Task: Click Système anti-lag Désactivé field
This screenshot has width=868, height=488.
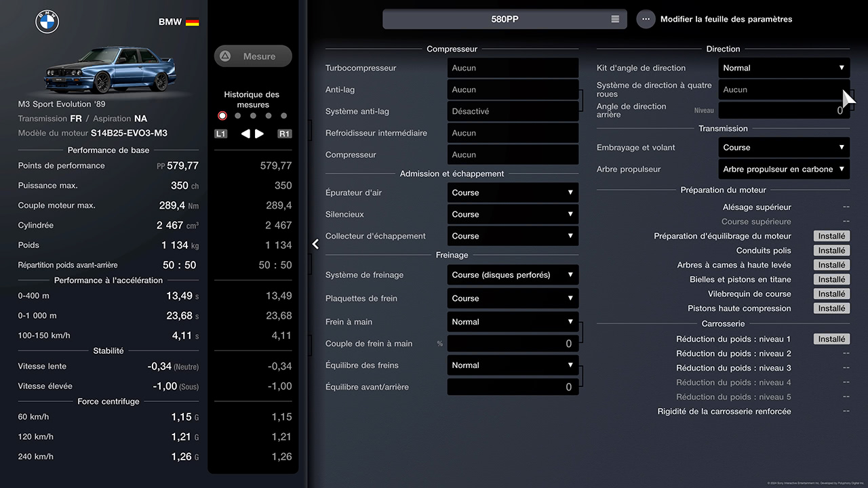Action: pyautogui.click(x=513, y=111)
